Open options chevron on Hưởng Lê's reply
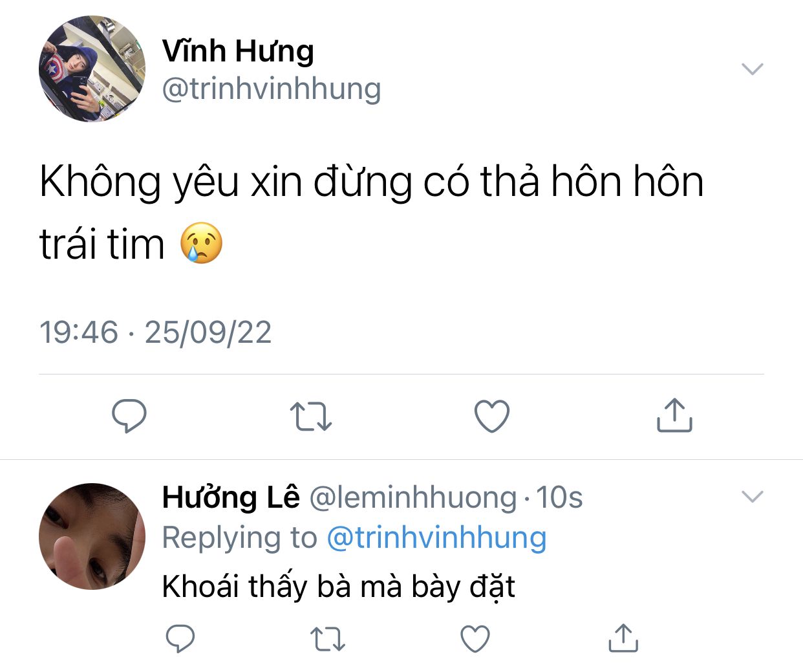 click(x=753, y=496)
